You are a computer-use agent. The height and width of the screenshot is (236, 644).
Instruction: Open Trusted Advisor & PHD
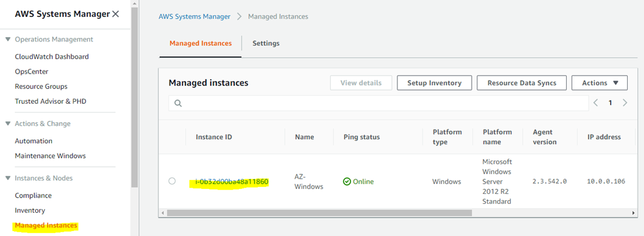pyautogui.click(x=50, y=101)
